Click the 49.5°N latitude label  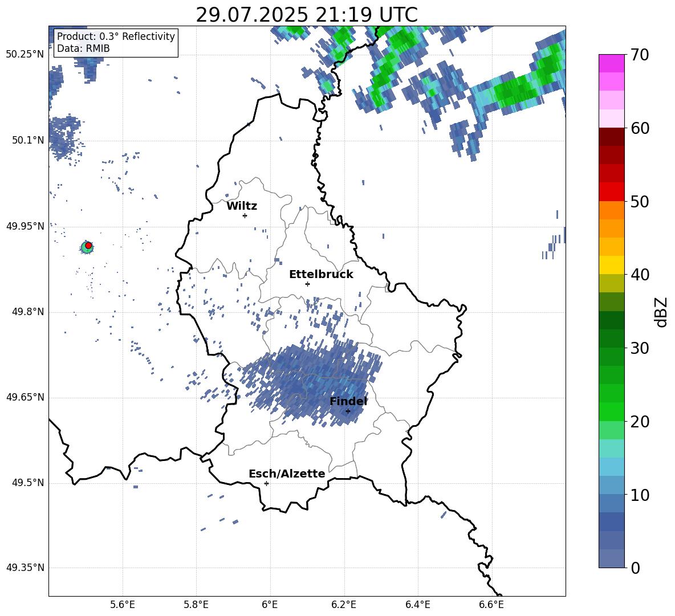point(28,483)
